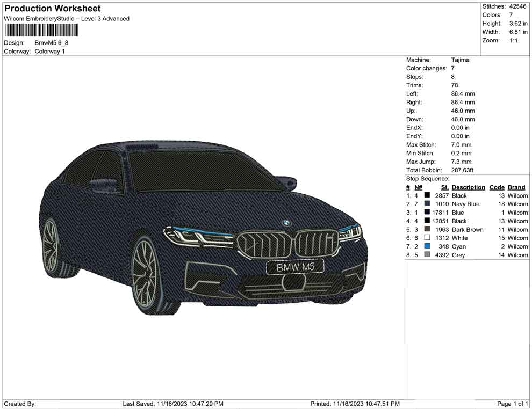Click the Zoom value '1:1'

514,40
